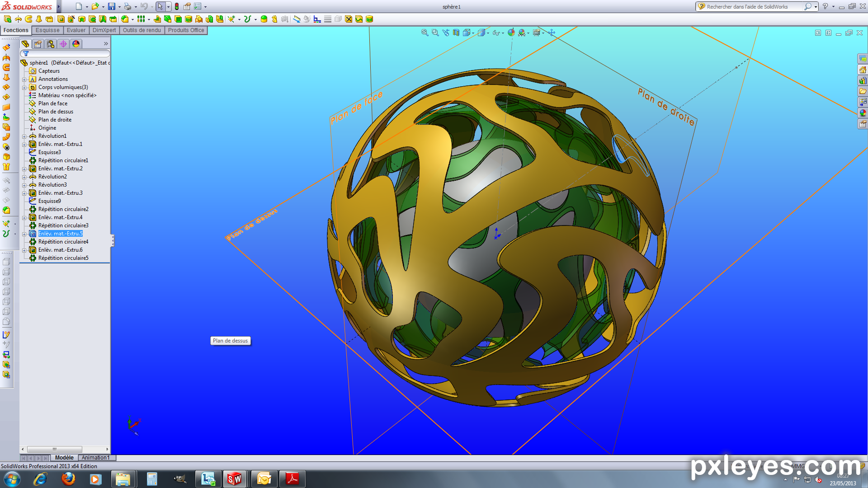Screen dimensions: 868x488
Task: Switch to the Esquisse tab
Action: tap(47, 30)
